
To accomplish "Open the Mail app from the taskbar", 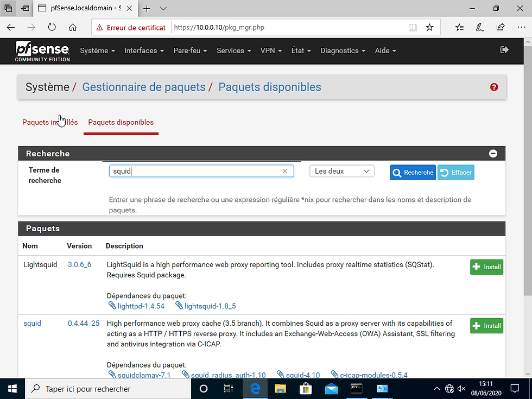I will (331, 389).
